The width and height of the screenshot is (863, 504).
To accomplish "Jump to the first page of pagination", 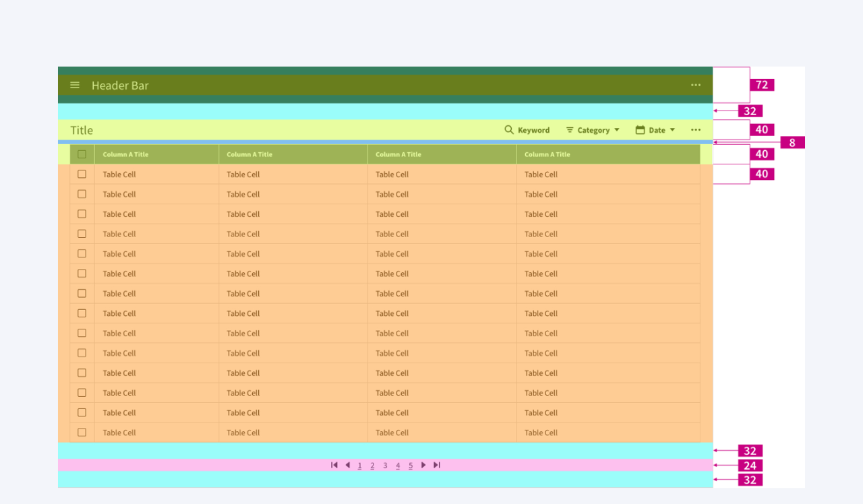I will point(334,465).
